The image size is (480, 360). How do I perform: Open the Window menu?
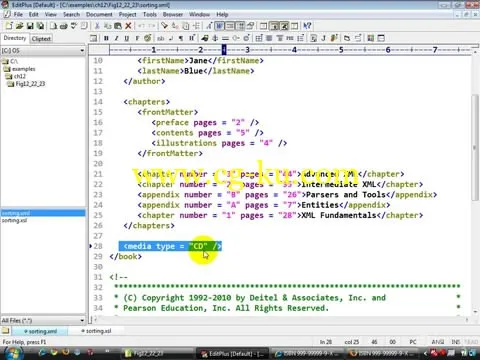pyautogui.click(x=199, y=15)
